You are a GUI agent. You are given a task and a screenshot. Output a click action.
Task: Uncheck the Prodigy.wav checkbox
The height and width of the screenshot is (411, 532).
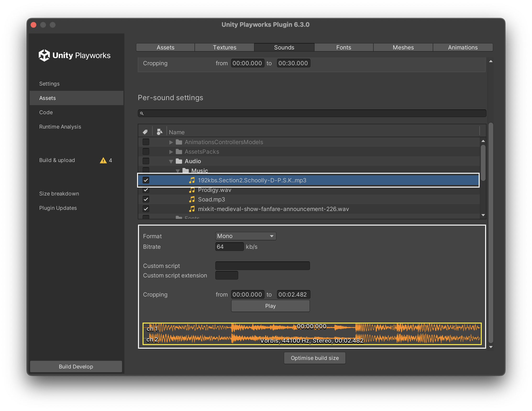[x=146, y=190]
